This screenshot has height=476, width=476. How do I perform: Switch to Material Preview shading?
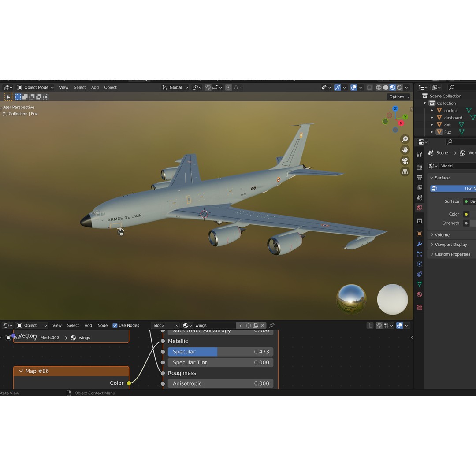pos(393,87)
